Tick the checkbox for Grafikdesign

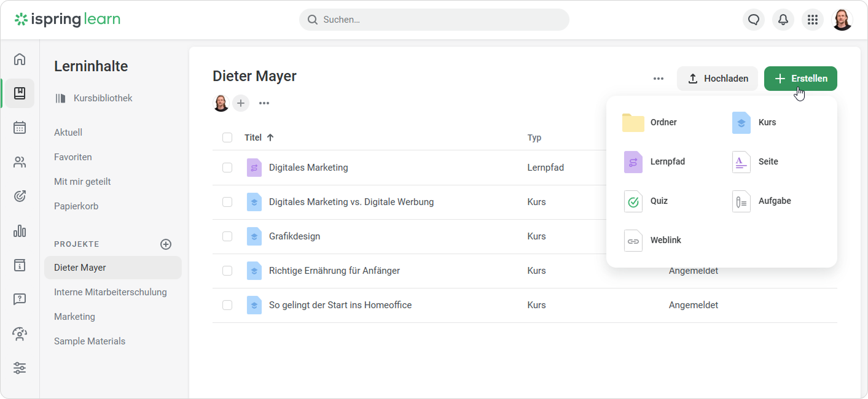click(227, 236)
